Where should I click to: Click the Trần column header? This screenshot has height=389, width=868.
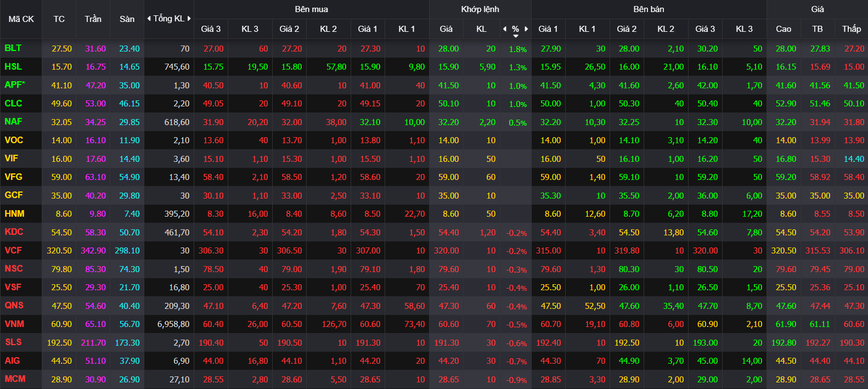coord(93,19)
